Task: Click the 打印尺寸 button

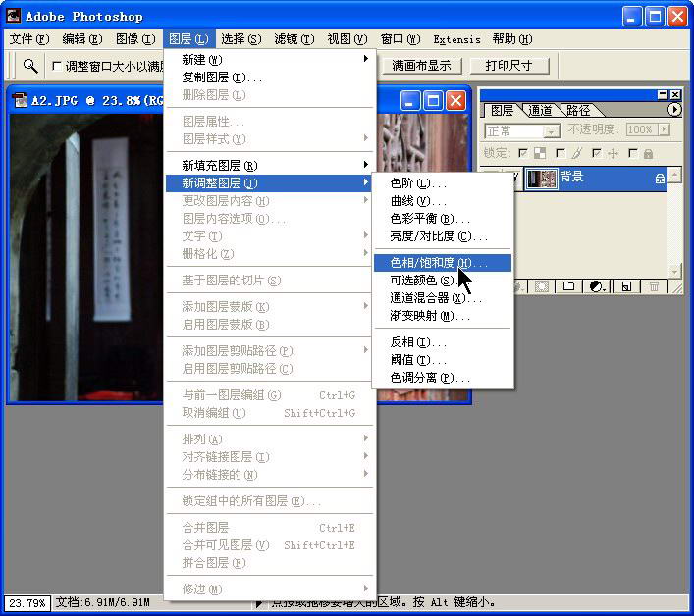Action: coord(508,66)
